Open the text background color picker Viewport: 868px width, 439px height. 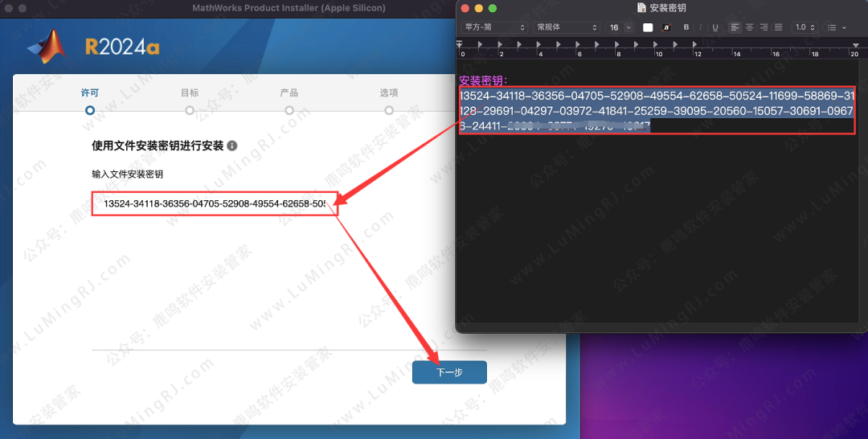click(x=666, y=27)
